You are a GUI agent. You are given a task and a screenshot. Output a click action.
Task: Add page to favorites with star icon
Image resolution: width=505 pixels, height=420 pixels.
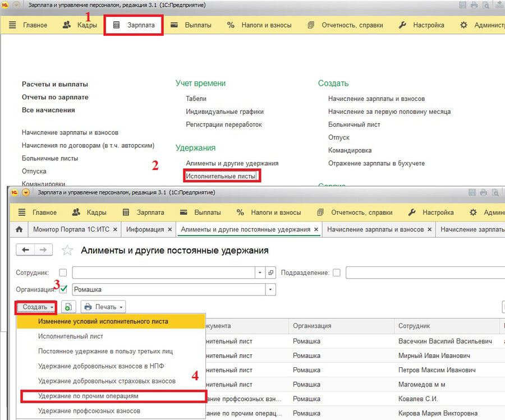(67, 250)
